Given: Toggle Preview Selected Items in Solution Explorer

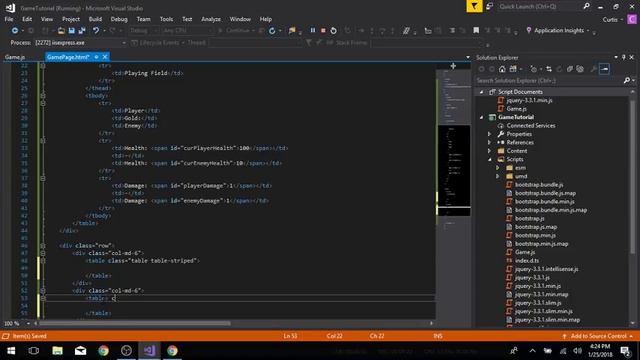Looking at the screenshot, I should (604, 69).
